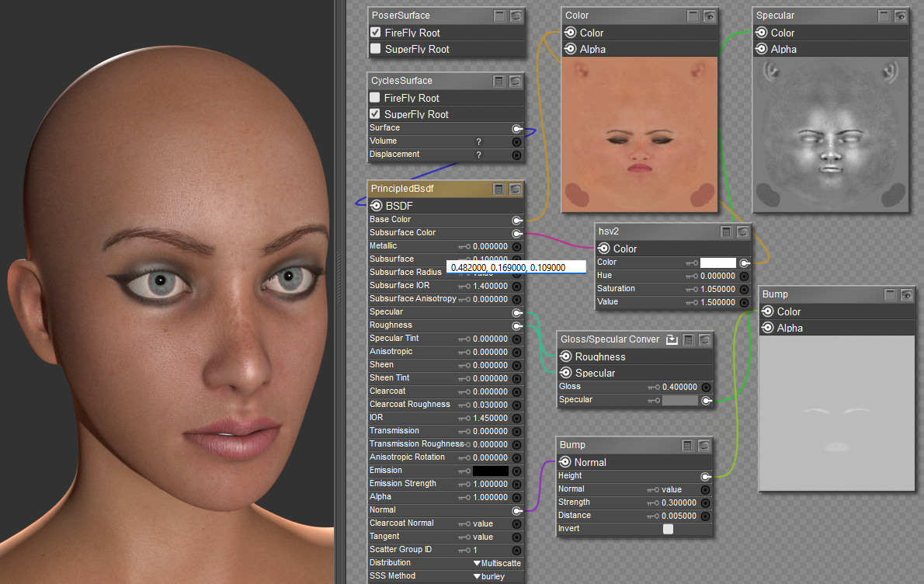Click the black Emission color swatch
This screenshot has width=924, height=584.
491,471
